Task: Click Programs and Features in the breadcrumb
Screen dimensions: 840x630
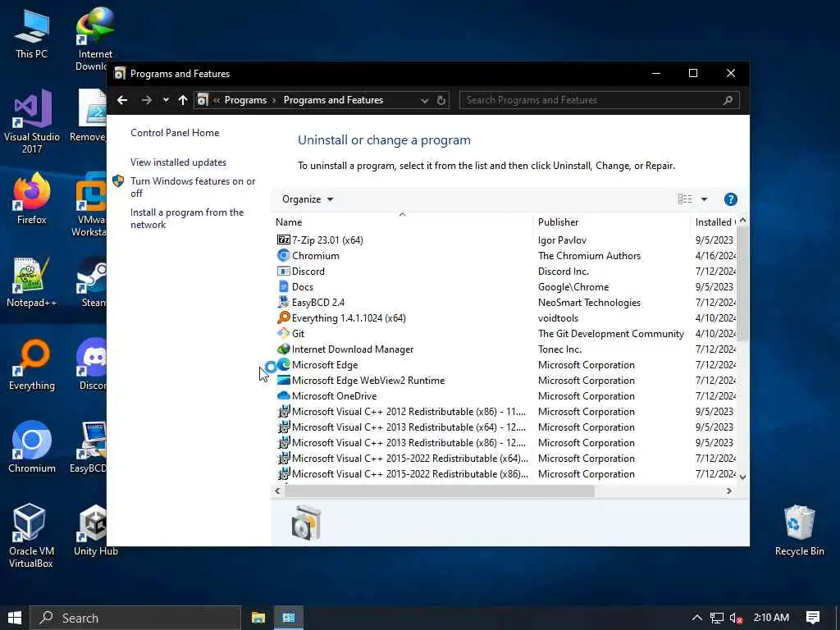Action: coord(333,100)
